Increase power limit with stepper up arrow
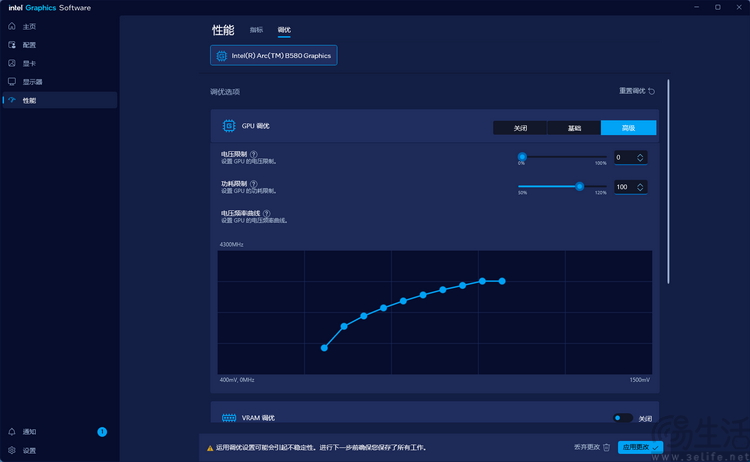Image resolution: width=750 pixels, height=462 pixels. pyautogui.click(x=640, y=185)
